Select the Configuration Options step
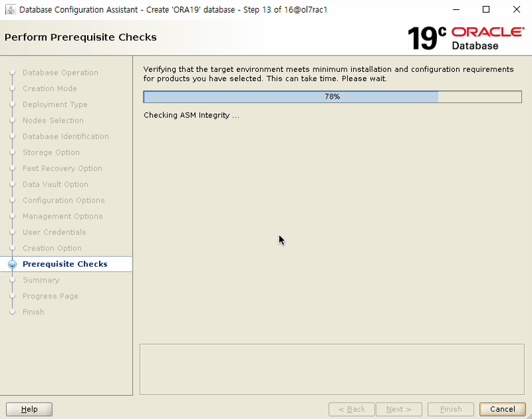 63,200
